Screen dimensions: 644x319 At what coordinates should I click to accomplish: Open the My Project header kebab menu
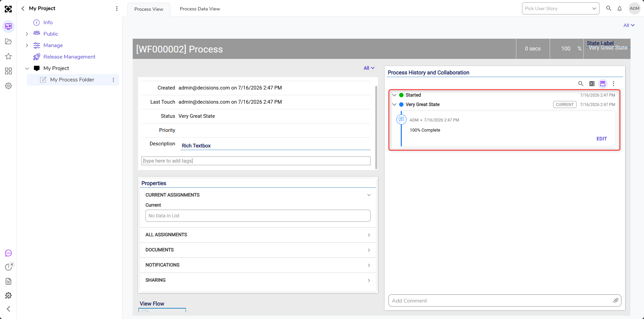[x=117, y=8]
